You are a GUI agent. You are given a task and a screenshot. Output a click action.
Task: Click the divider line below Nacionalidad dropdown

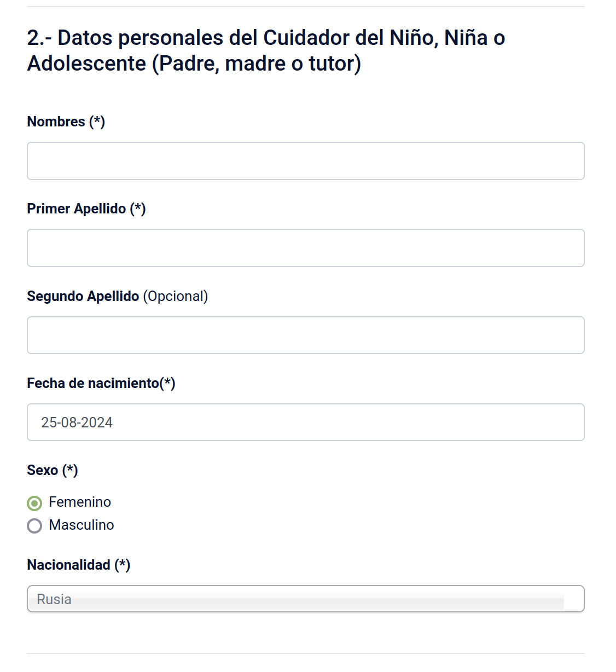[305, 653]
